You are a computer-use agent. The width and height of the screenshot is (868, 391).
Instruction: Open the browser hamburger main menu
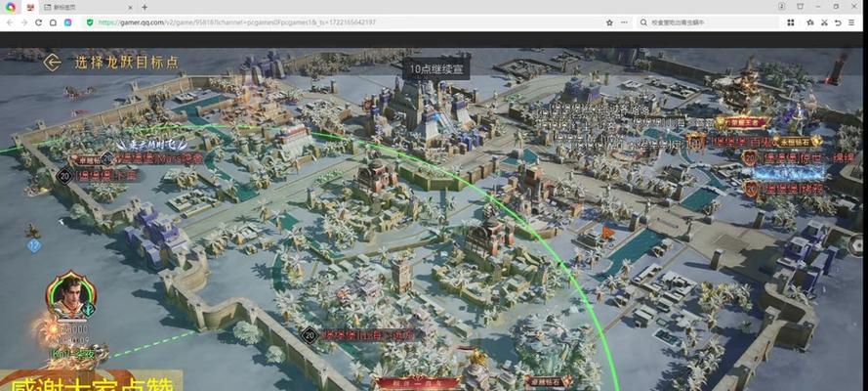click(x=854, y=22)
